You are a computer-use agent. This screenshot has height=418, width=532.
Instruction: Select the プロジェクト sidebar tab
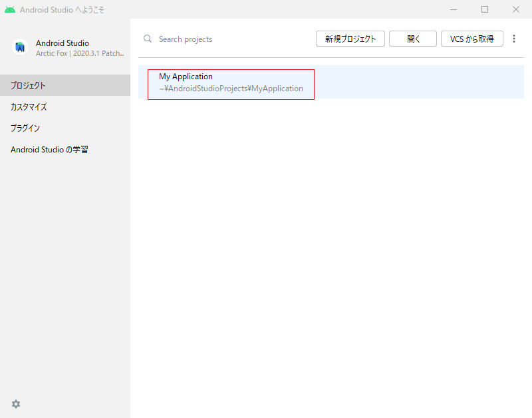tap(65, 85)
